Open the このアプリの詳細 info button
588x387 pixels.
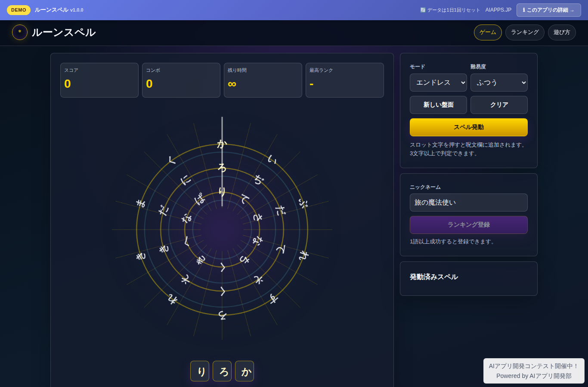[x=548, y=10]
